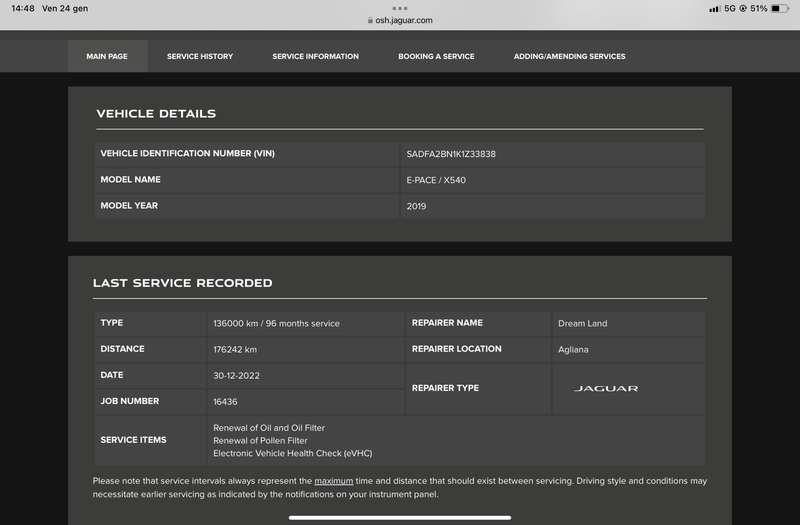Image resolution: width=800 pixels, height=525 pixels.
Task: Click the Repairer Type label
Action: point(445,388)
